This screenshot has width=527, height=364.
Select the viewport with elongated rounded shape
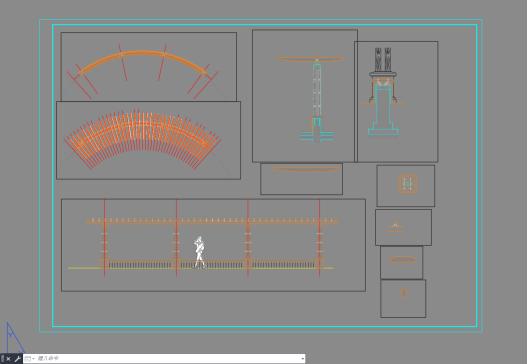click(402, 262)
